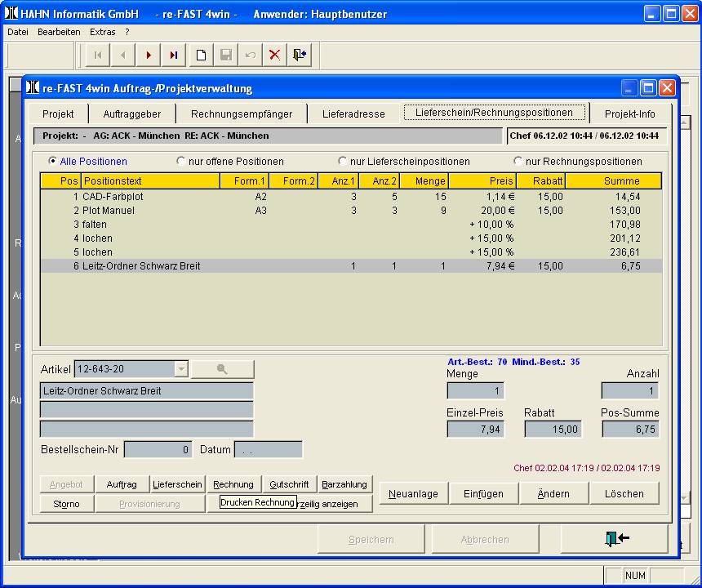Click the Rabatt field showing 15,00
Viewport: 702px width, 588px height.
pyautogui.click(x=553, y=429)
